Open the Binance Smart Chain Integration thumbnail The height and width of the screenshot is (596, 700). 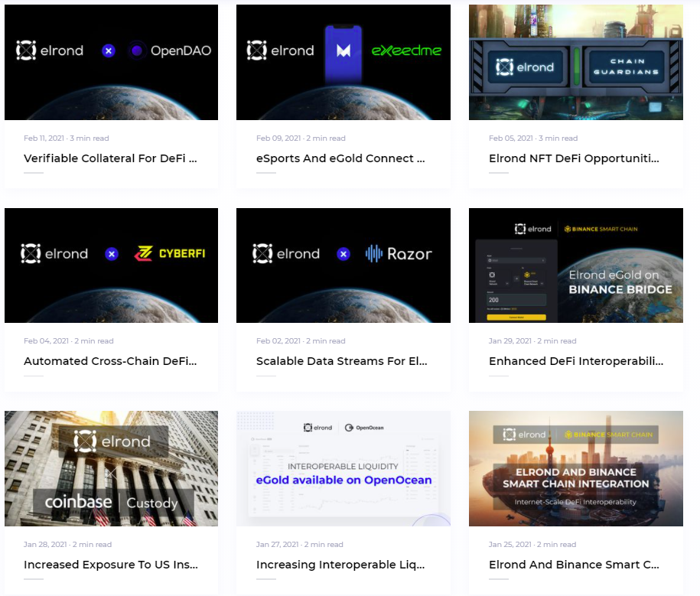pyautogui.click(x=576, y=468)
